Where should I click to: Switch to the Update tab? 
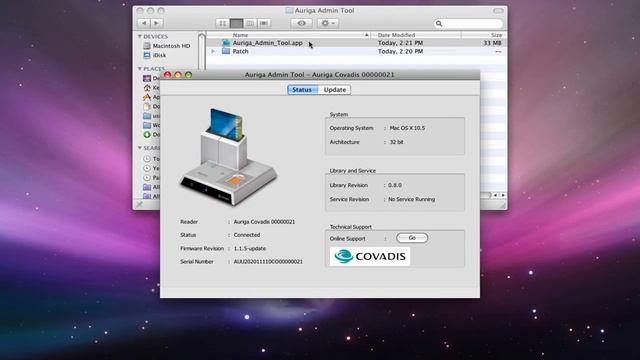[335, 90]
